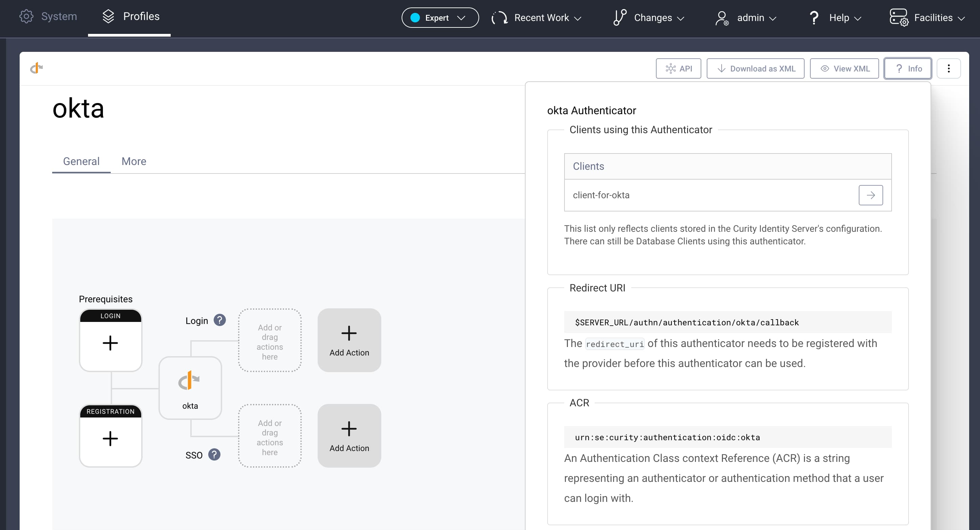Click the LOGIN prerequisites plus icon
The height and width of the screenshot is (530, 980).
(x=111, y=343)
